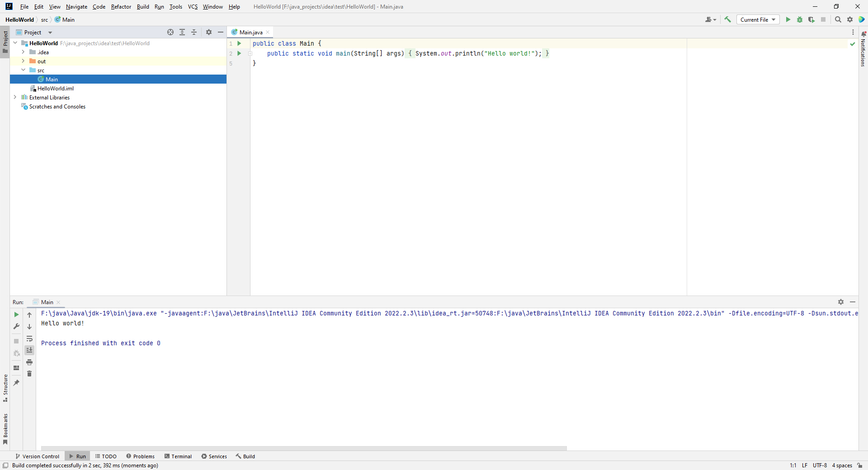Select HelloWorld.iml file
The image size is (868, 470).
[x=118, y=88]
